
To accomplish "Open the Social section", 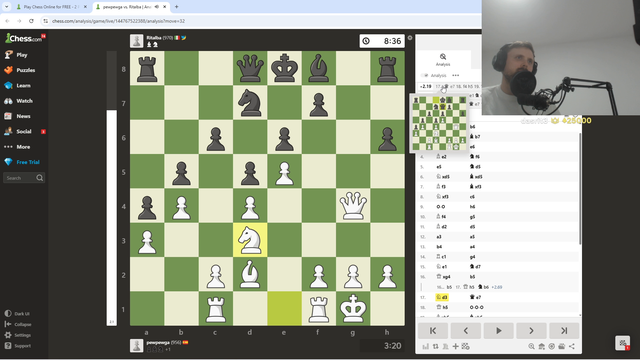I will coord(18,131).
